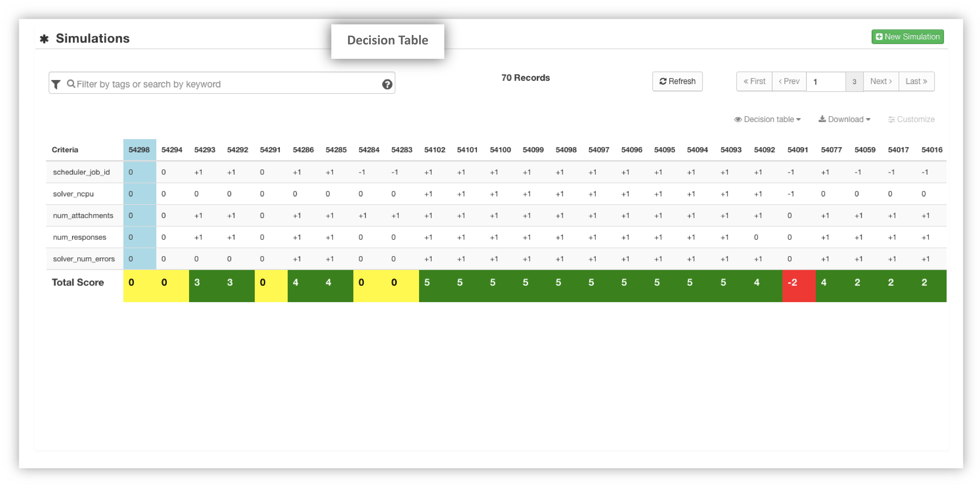Click the scheduler_job_id criteria row label
This screenshot has width=980, height=491.
pyautogui.click(x=81, y=172)
